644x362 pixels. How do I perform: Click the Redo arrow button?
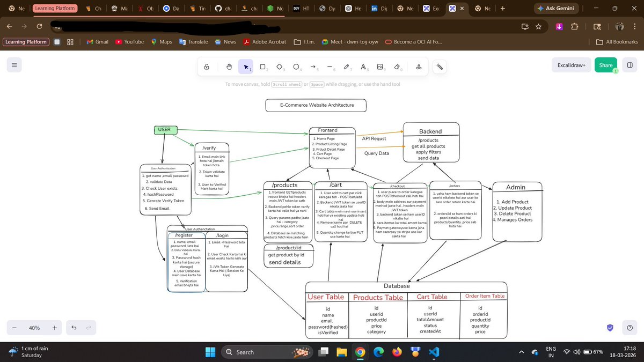[89, 328]
